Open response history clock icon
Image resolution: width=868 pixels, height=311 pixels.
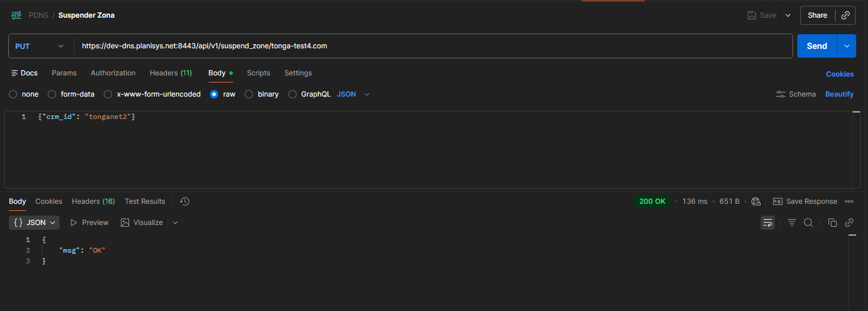[x=185, y=201]
